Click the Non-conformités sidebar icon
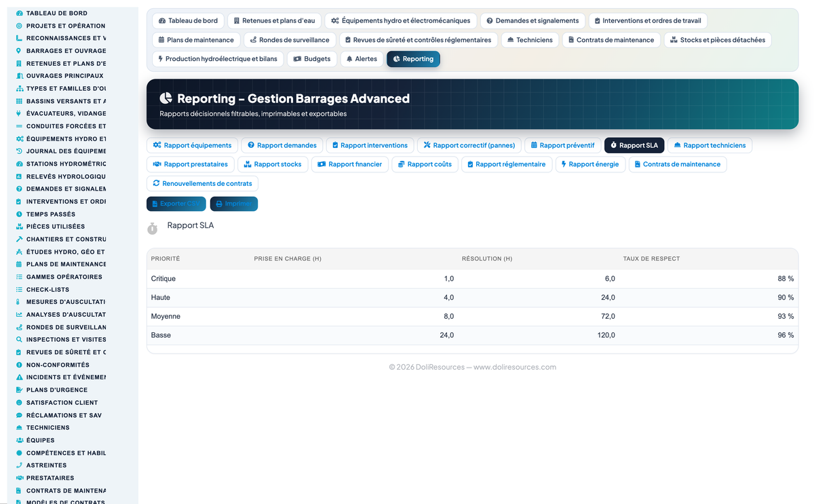Image resolution: width=814 pixels, height=504 pixels. (19, 365)
